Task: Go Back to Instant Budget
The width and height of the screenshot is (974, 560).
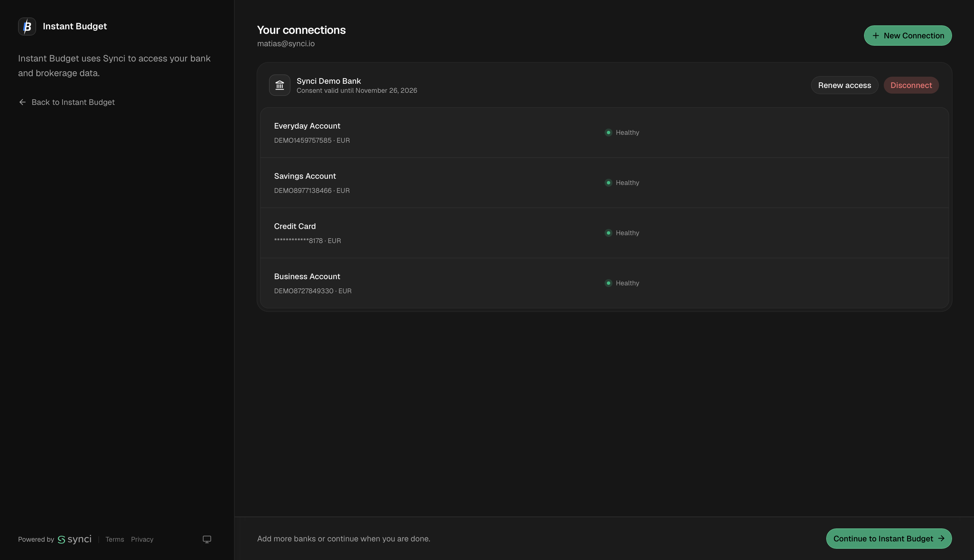Action: pyautogui.click(x=67, y=102)
